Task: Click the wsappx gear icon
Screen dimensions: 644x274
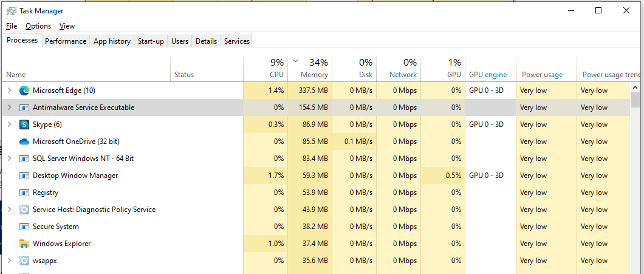Action: click(x=24, y=261)
